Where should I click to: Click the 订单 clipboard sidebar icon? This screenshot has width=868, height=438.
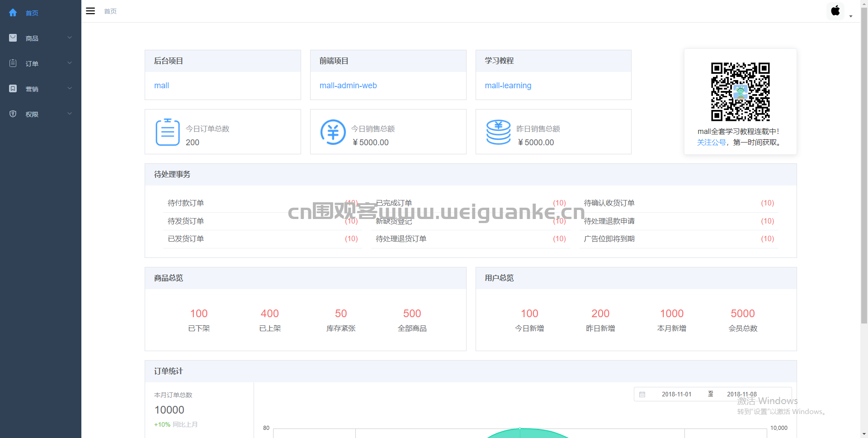click(x=13, y=63)
